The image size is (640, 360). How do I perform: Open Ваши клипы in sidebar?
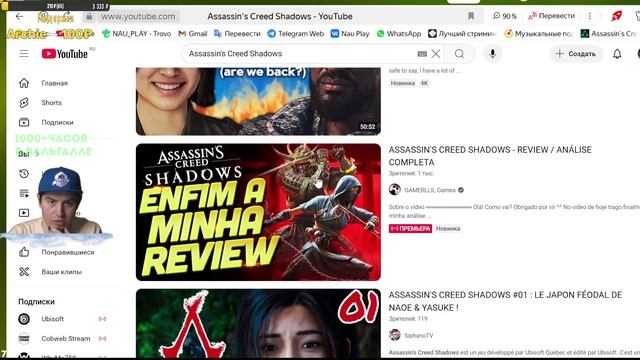click(61, 271)
